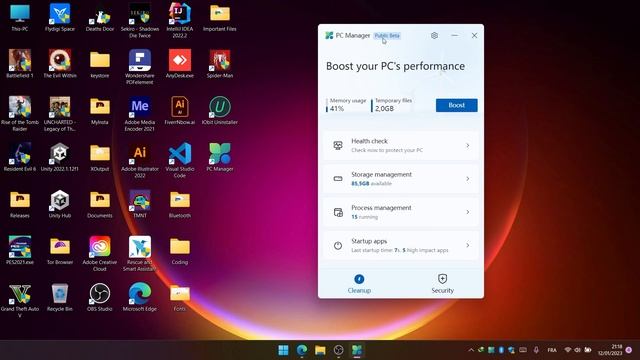
Task: Click the Public Beta badge
Action: (387, 36)
